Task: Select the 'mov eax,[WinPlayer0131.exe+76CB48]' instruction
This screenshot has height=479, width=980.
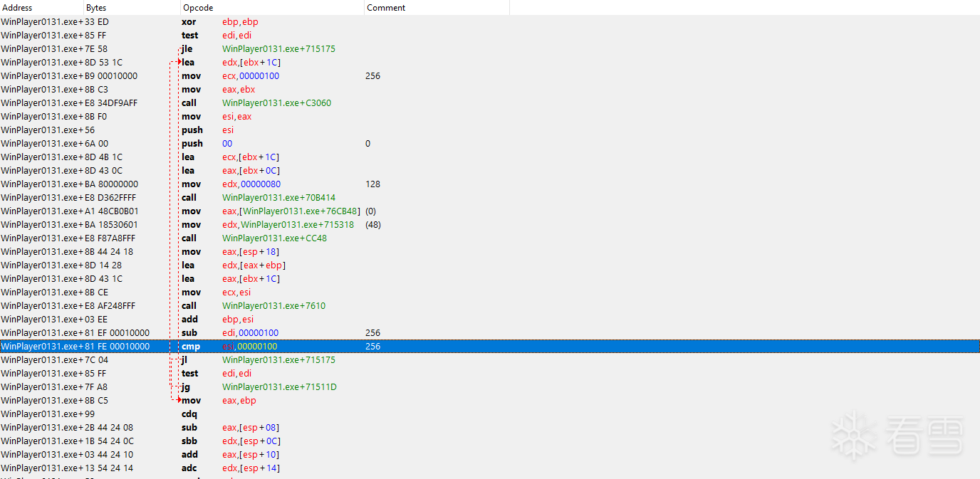Action: pyautogui.click(x=490, y=211)
